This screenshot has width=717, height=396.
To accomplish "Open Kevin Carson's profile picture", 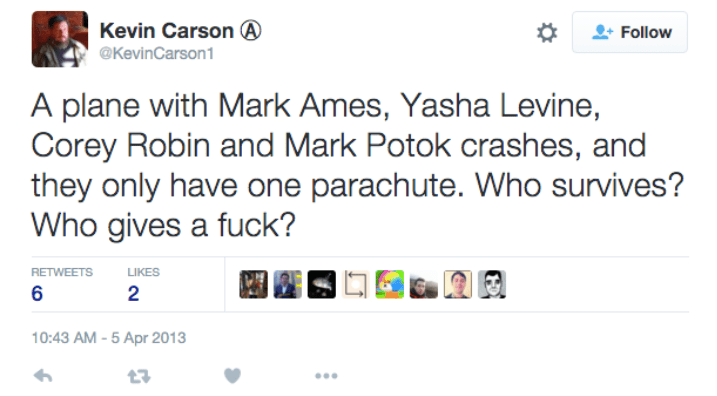I will tap(59, 39).
